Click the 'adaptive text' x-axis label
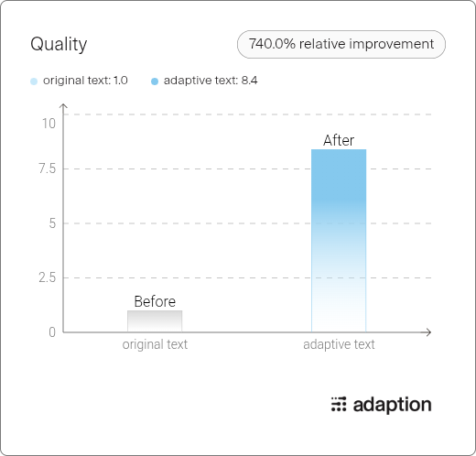Screen dimensions: 476x456 point(339,344)
